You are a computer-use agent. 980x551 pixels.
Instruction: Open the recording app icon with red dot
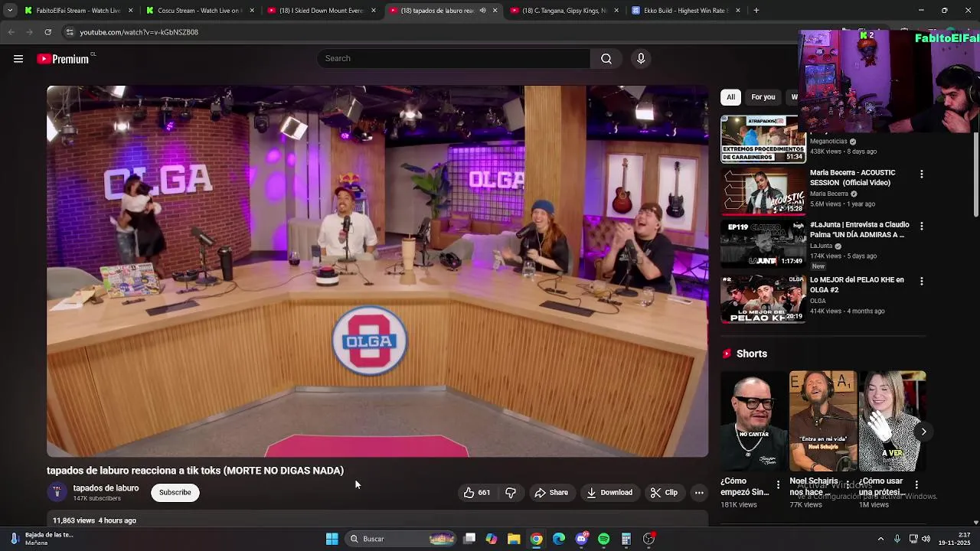click(x=649, y=539)
